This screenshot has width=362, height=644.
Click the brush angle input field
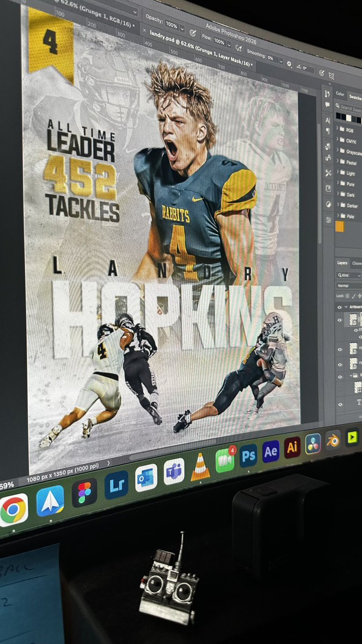click(308, 69)
